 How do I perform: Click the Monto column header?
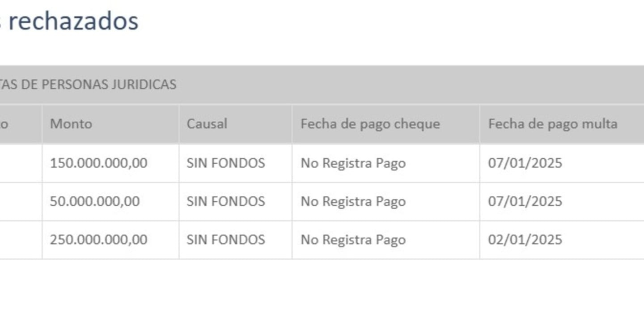[x=110, y=124]
